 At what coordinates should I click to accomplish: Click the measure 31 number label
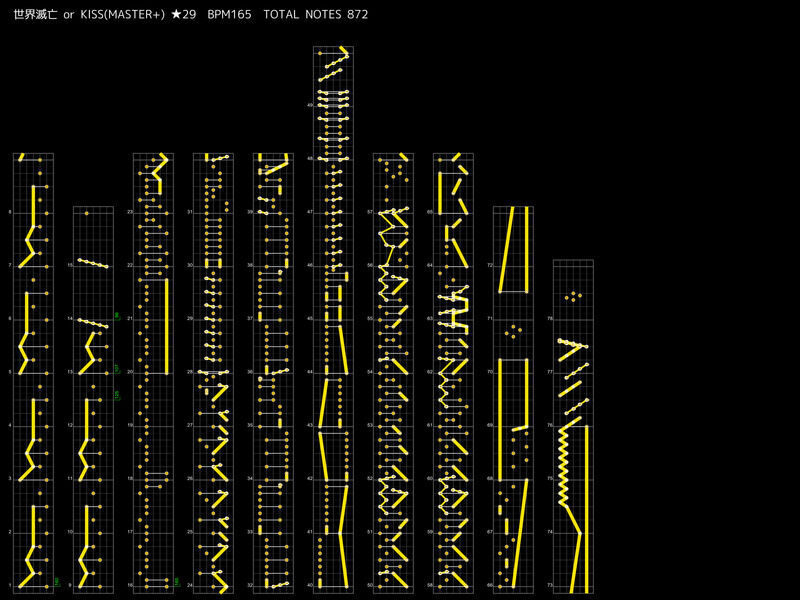coord(189,213)
